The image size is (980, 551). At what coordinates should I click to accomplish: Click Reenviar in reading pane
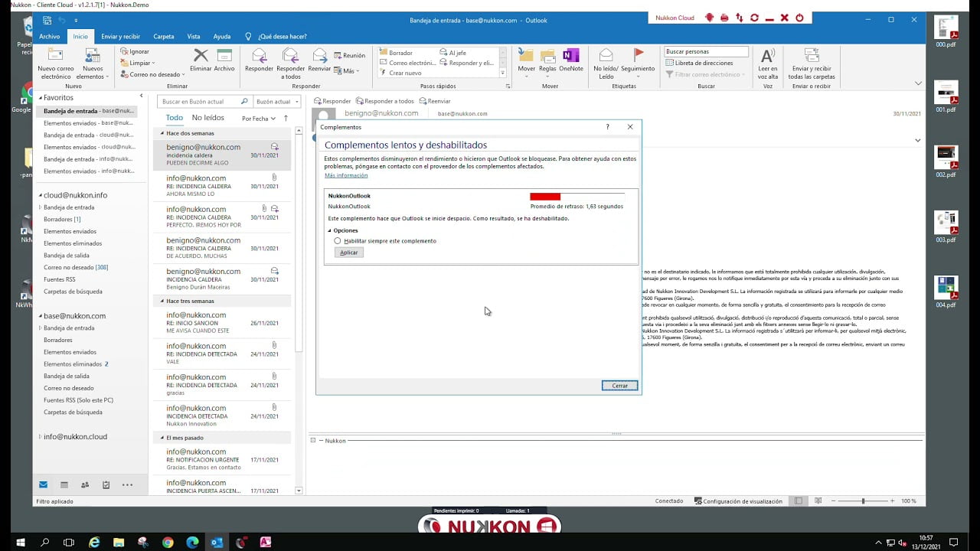click(x=435, y=101)
